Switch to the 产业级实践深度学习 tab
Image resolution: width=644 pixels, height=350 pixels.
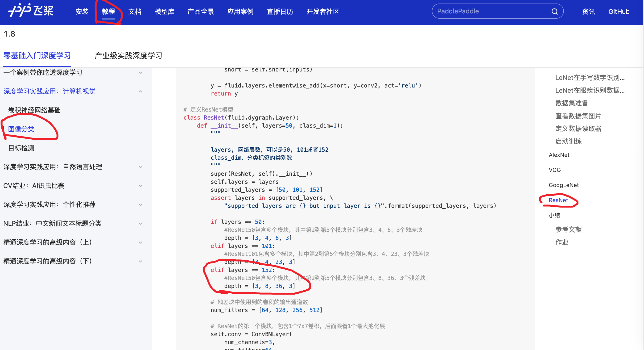(x=128, y=55)
